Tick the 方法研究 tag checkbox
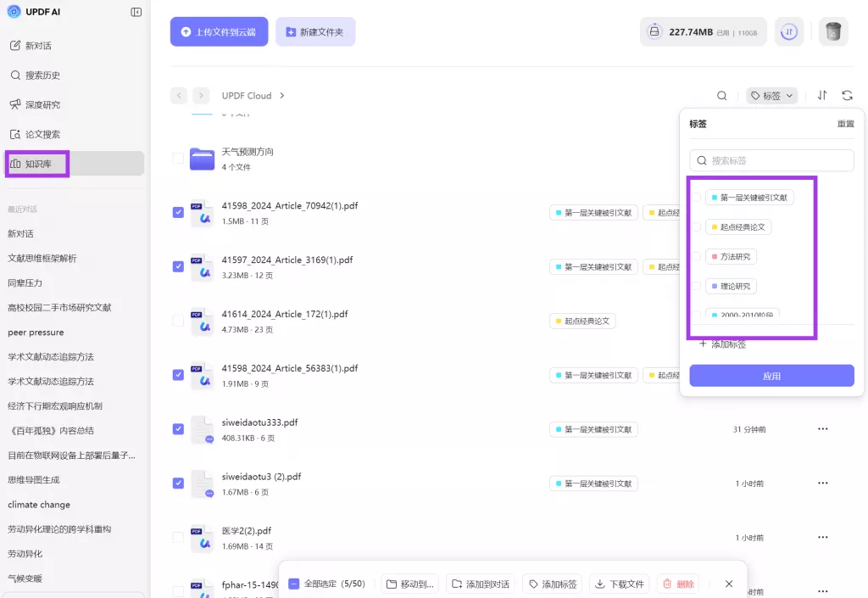Screen dimensions: 868x598 click(x=697, y=256)
